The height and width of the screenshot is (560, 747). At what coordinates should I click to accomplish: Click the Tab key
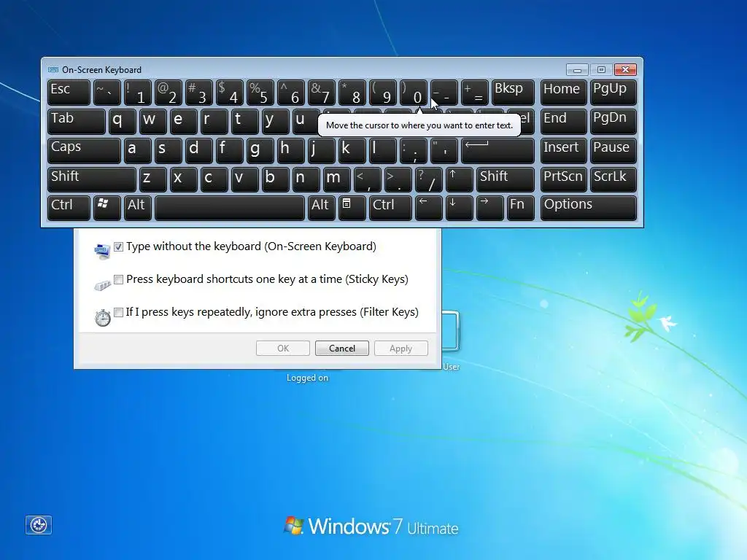point(76,122)
